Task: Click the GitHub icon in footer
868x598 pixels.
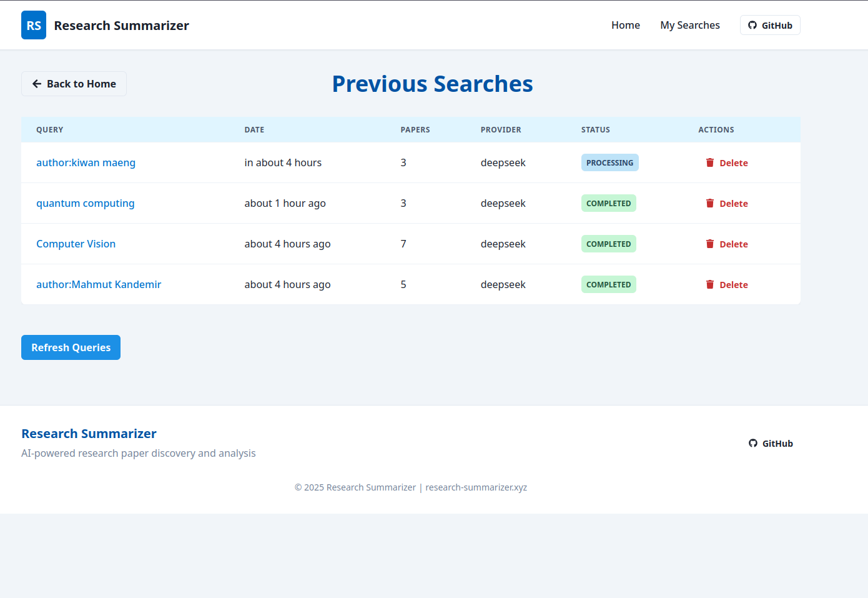Action: pyautogui.click(x=753, y=443)
